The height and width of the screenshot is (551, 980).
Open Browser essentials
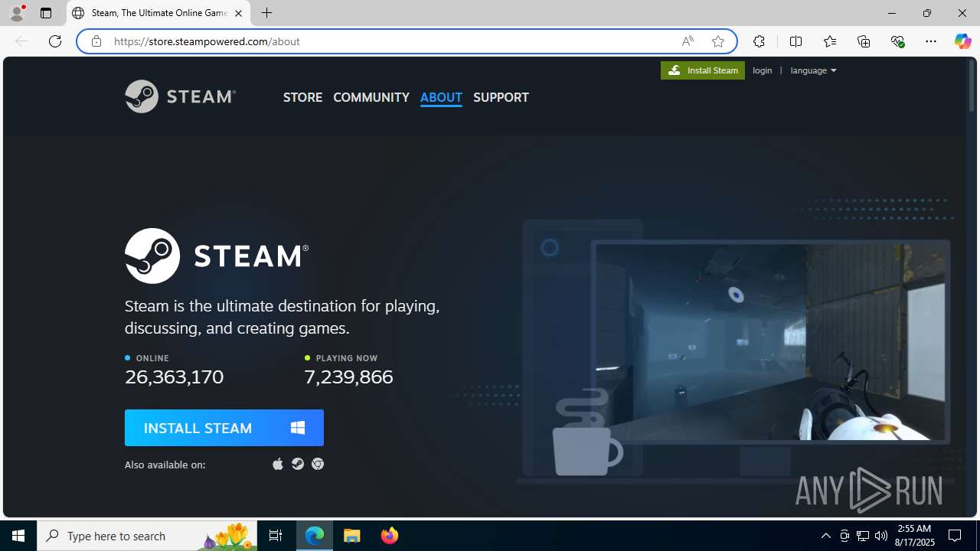click(x=897, y=41)
